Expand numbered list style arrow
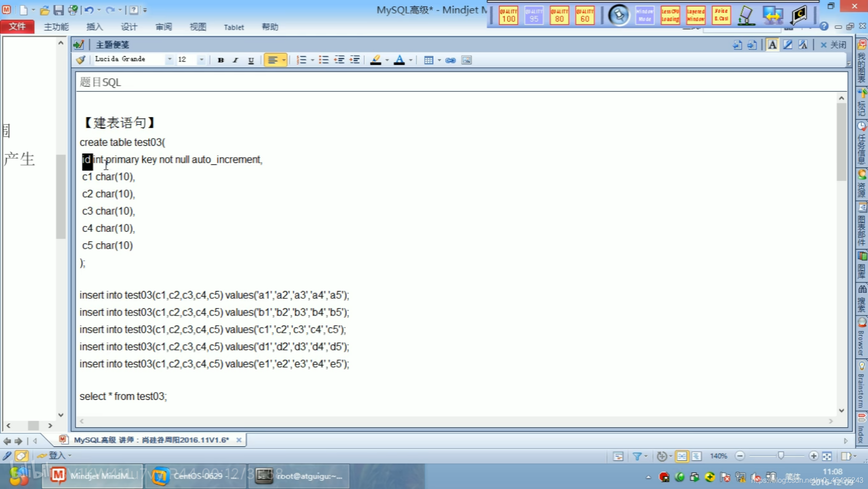 point(312,60)
